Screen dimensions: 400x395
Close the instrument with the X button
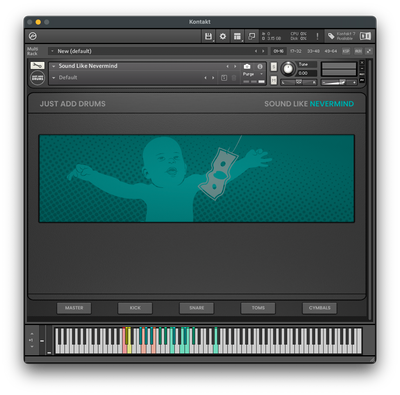pyautogui.click(x=362, y=62)
